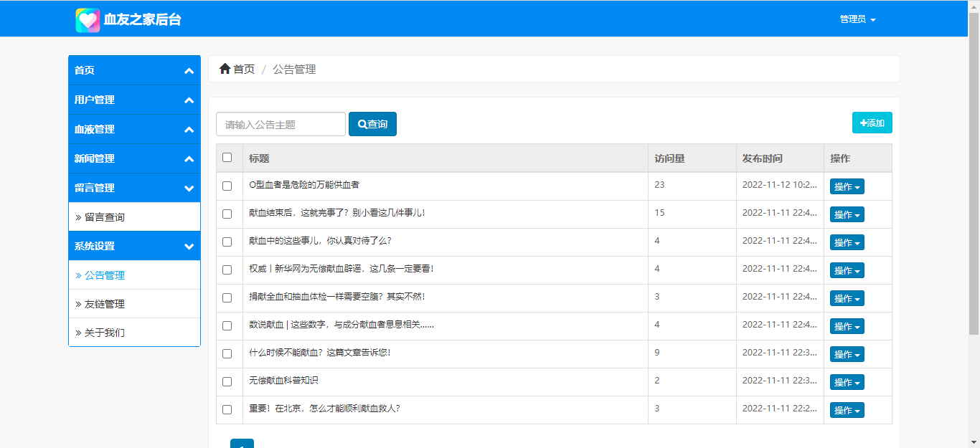Toggle the select-all checkbox in table header
This screenshot has height=448, width=980.
tap(227, 158)
